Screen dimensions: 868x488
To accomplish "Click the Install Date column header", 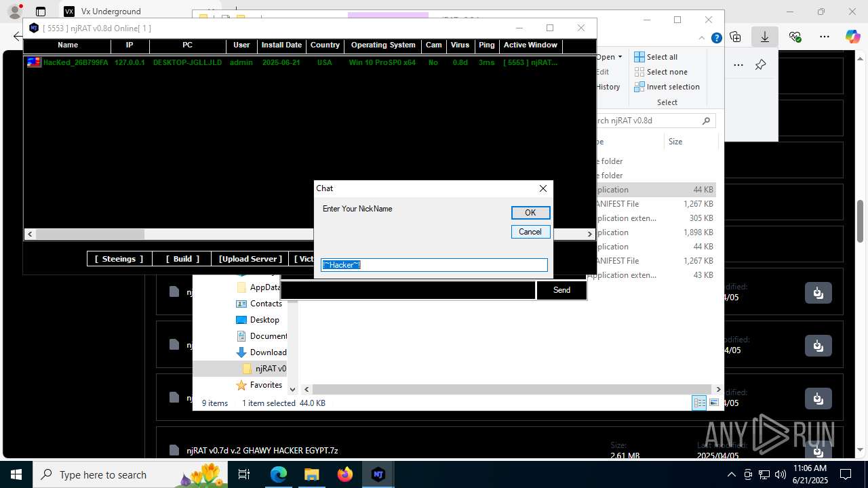I will tap(281, 45).
